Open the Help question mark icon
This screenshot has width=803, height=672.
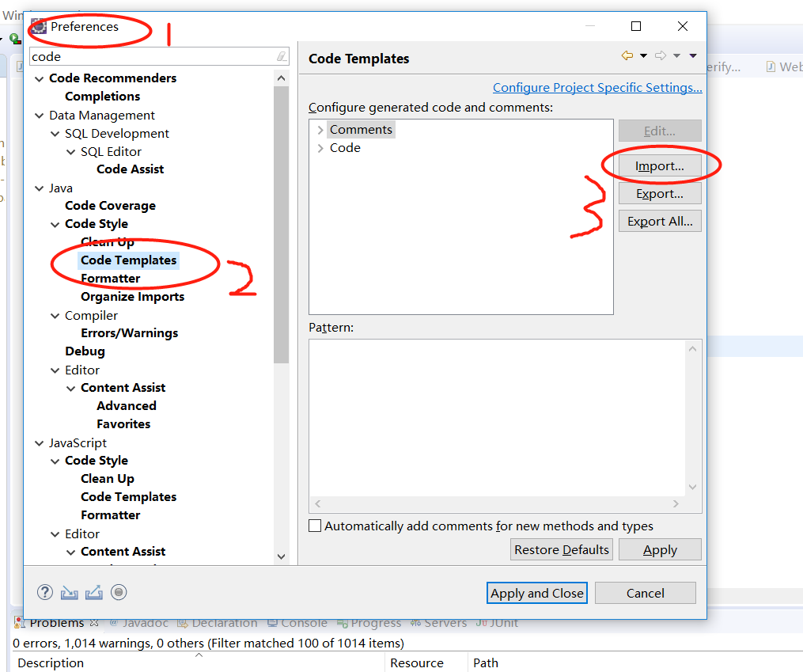(45, 593)
